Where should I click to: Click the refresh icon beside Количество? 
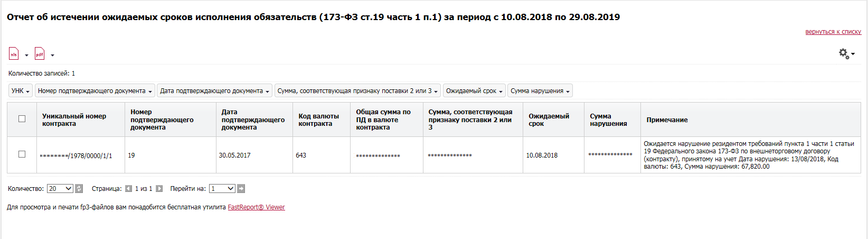[x=79, y=188]
